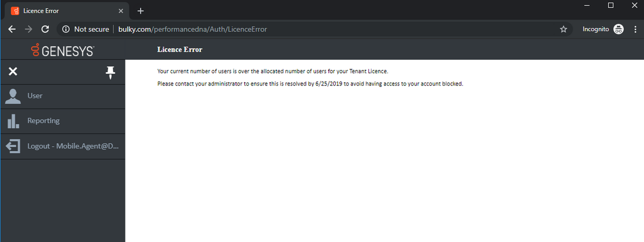Click the Genesys logo
The height and width of the screenshot is (242, 644).
click(63, 50)
